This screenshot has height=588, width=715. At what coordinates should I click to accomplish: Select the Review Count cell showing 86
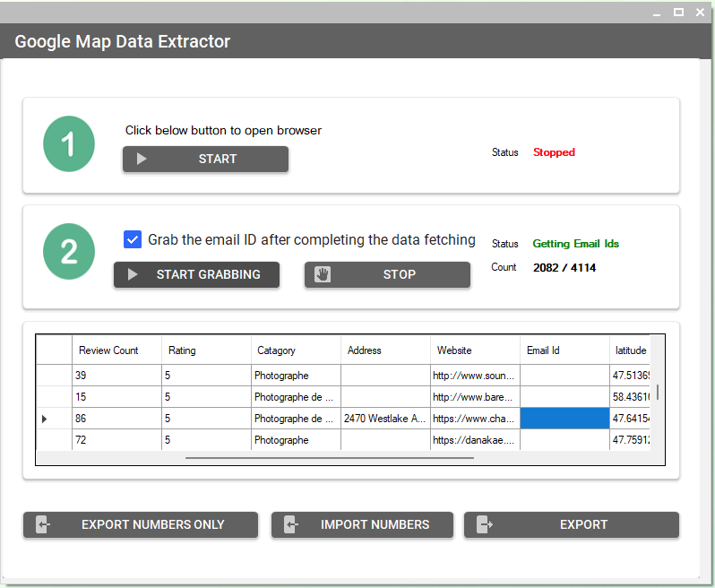[116, 419]
